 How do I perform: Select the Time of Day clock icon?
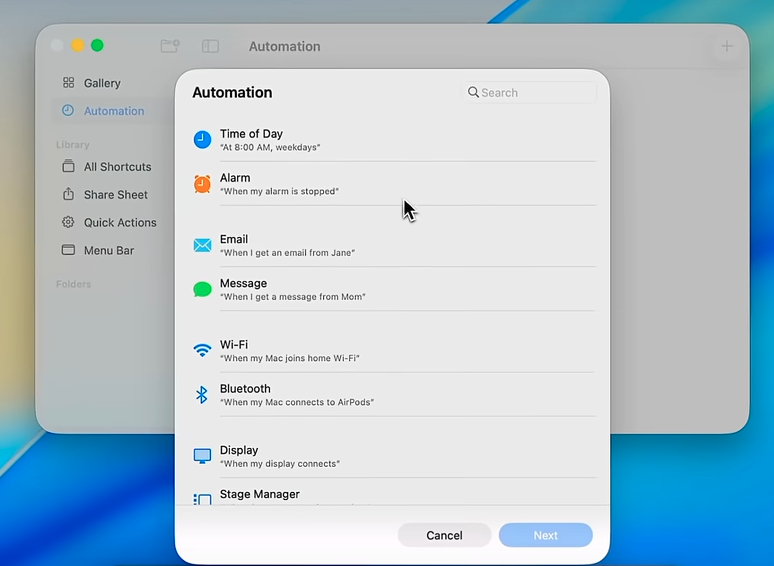202,140
